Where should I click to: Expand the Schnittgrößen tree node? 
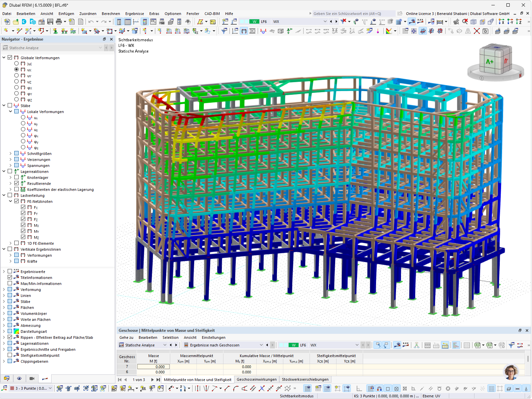tap(10, 154)
